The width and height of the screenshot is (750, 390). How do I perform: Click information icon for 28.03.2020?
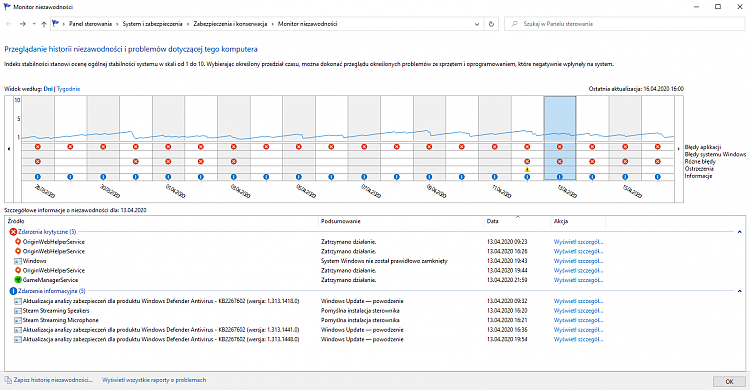38,177
